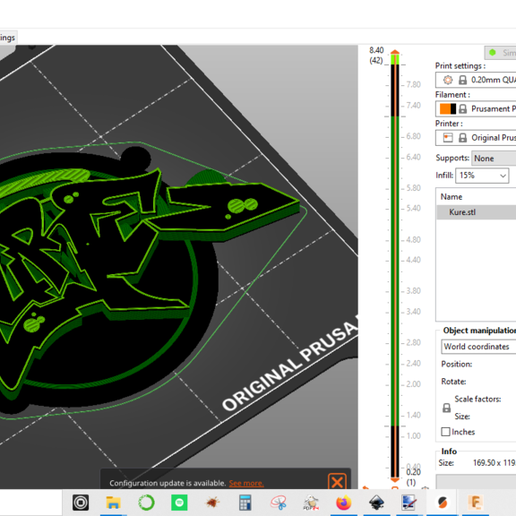Click the lock icon beside Prusament filament
The image size is (516, 516).
(462, 109)
